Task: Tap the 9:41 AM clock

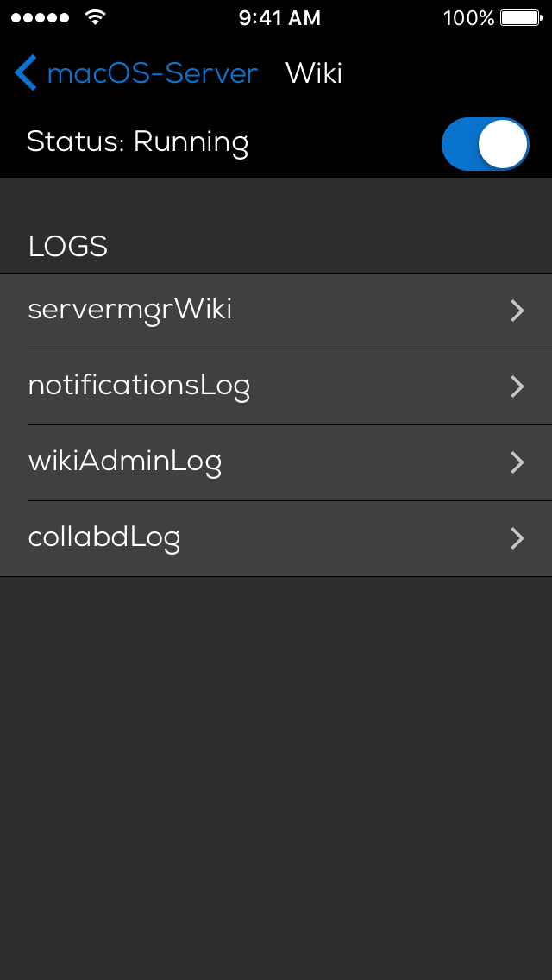Action: pyautogui.click(x=279, y=18)
